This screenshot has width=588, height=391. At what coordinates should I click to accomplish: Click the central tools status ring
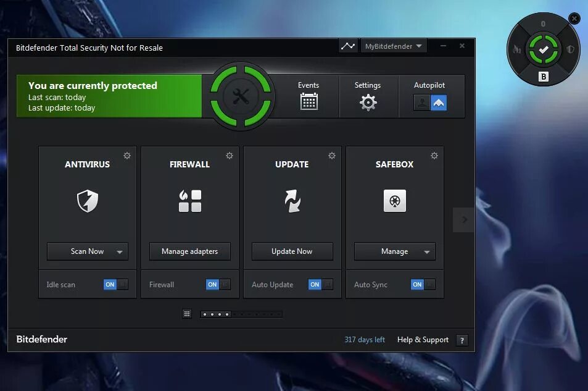(x=241, y=96)
